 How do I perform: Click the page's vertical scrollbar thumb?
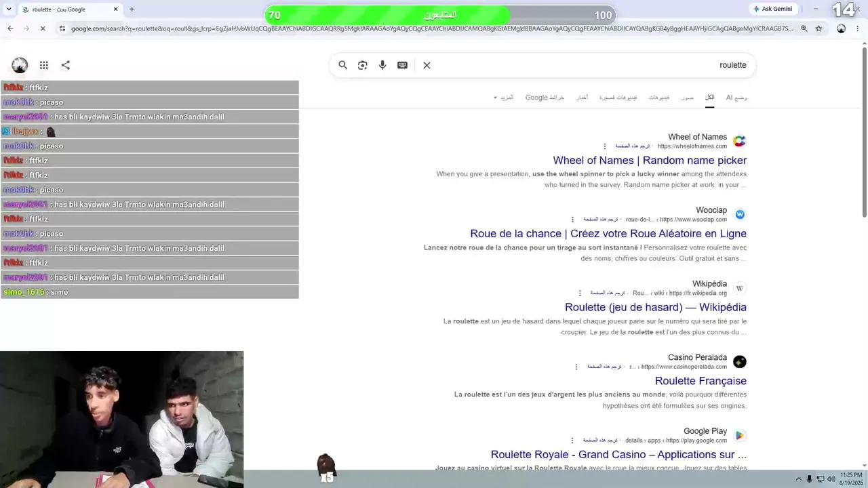[864, 132]
